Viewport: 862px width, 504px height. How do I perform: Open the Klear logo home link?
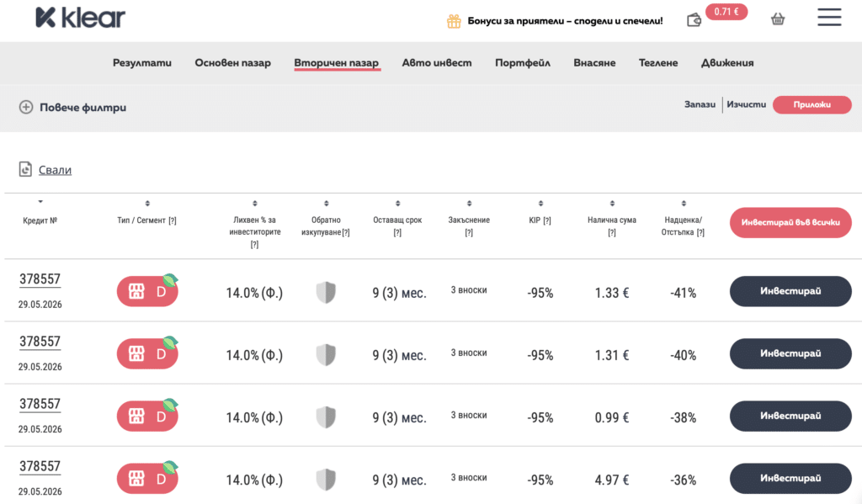80,18
